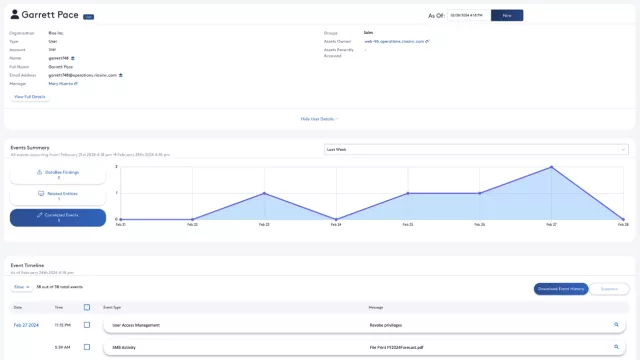
Task: Click the Rios Inc organization value
Action: 56,33
